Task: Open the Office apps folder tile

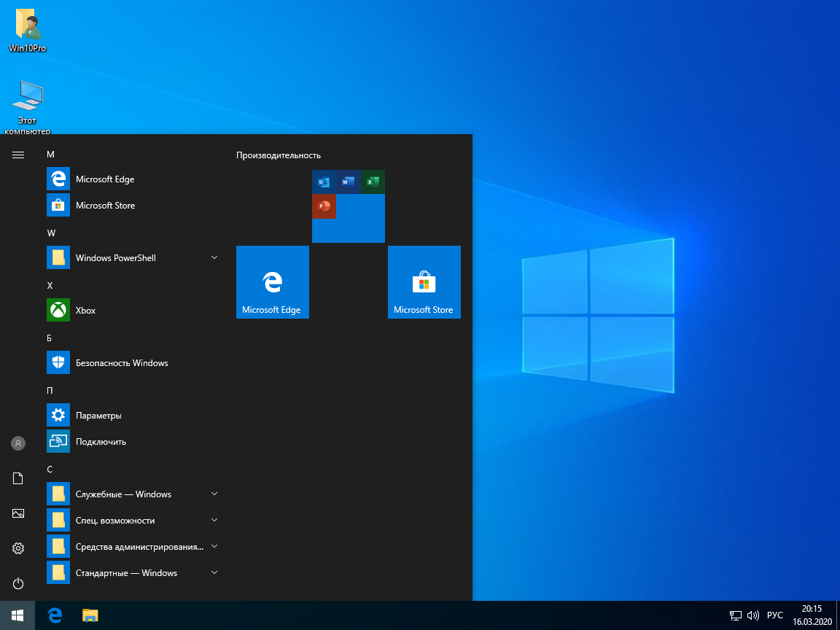Action: click(349, 206)
